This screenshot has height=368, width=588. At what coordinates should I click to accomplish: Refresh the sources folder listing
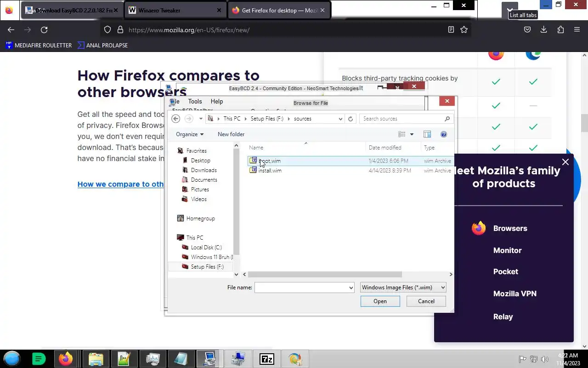point(351,119)
